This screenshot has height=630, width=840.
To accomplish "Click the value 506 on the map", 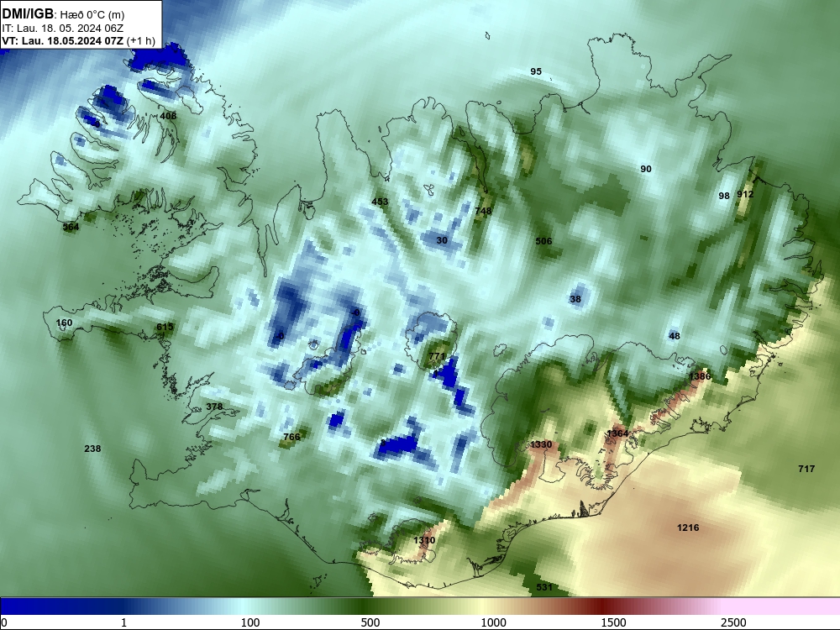I will [543, 241].
